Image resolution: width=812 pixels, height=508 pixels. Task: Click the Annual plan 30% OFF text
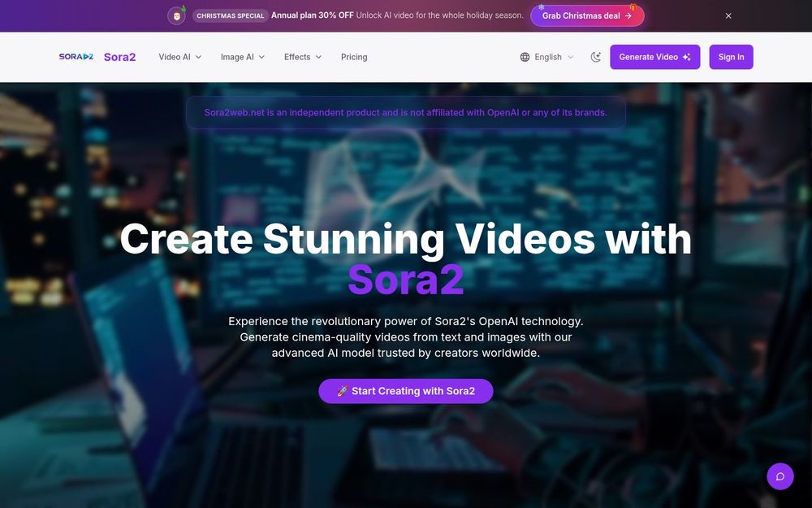(x=313, y=15)
